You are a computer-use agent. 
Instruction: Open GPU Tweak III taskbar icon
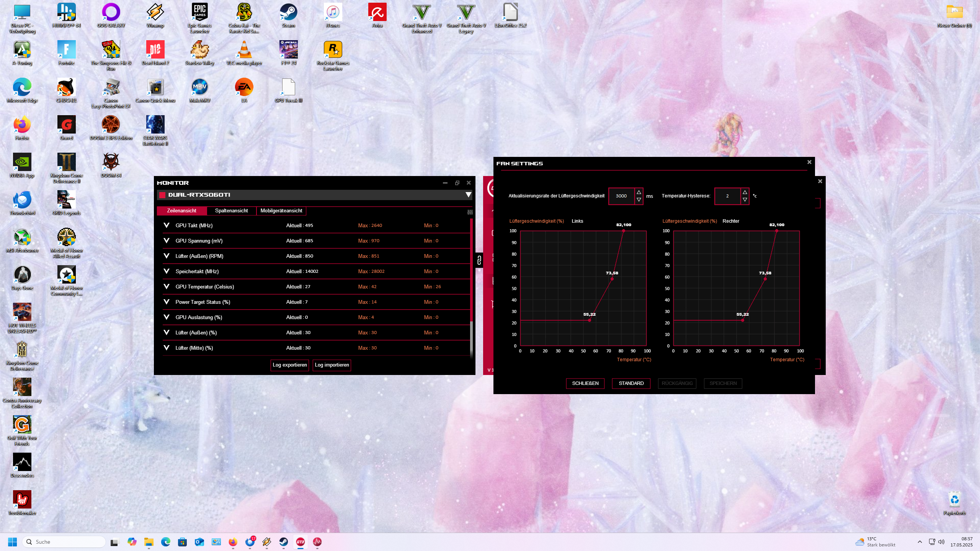[x=301, y=542]
